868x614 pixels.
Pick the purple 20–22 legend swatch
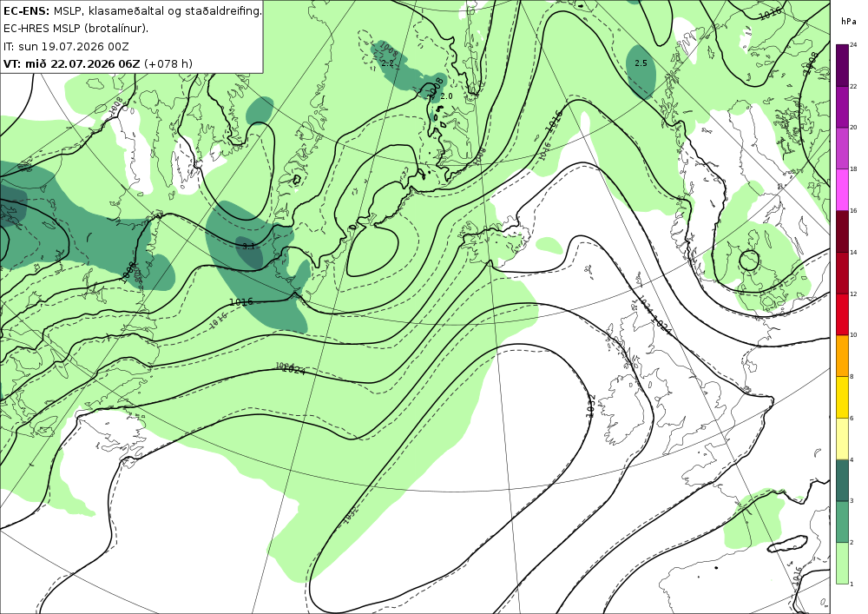click(843, 107)
